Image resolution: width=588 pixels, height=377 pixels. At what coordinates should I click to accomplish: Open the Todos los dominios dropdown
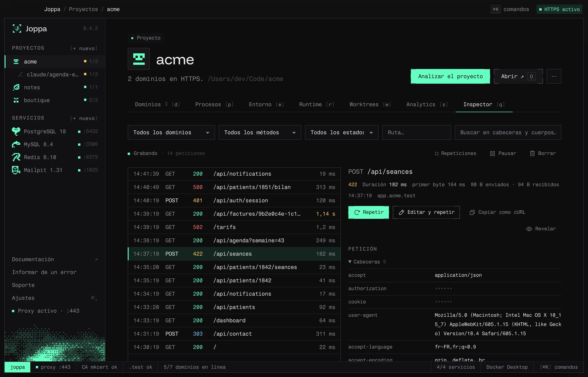(x=171, y=132)
